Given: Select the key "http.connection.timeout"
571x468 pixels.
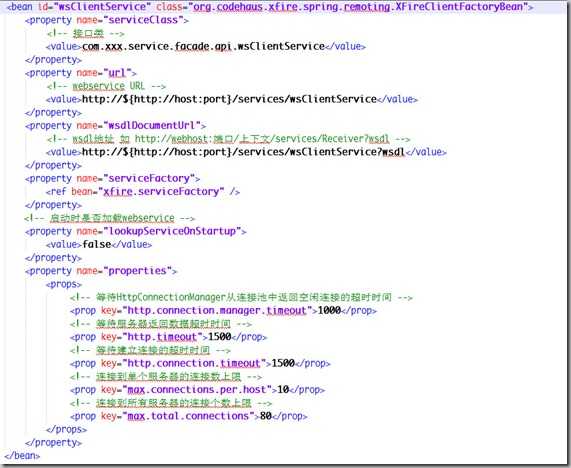Looking at the screenshot, I should (x=194, y=363).
